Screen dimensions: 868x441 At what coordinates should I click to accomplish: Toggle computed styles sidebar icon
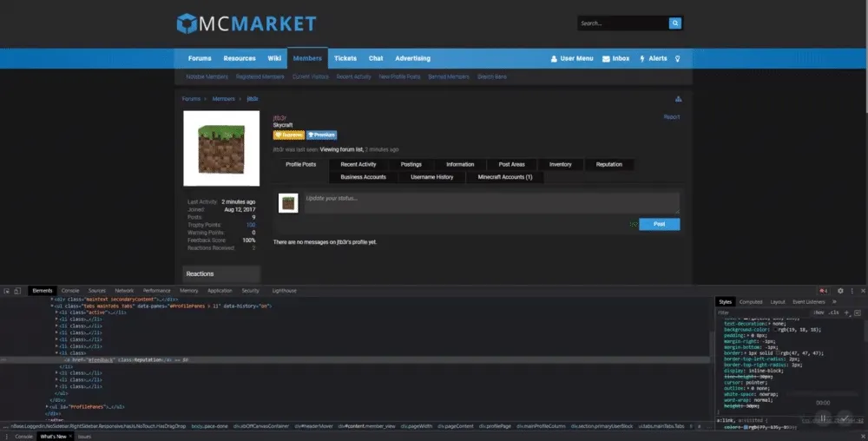(858, 313)
